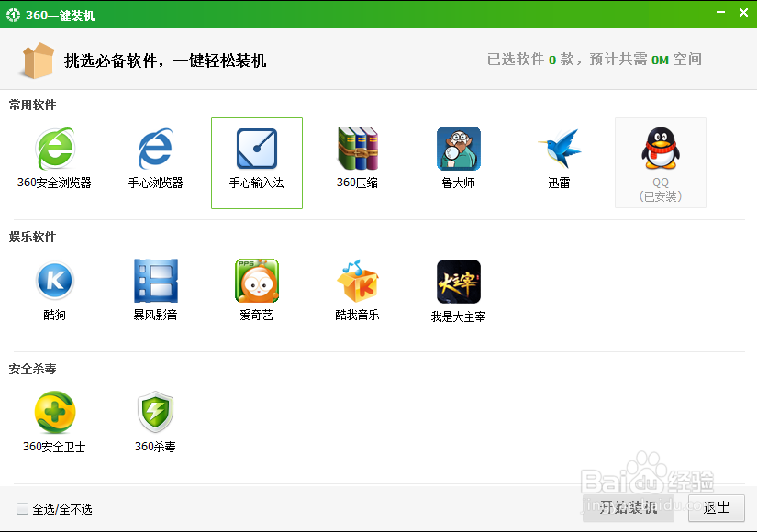Click the package box icon in header
This screenshot has width=757, height=532.
tap(38, 61)
